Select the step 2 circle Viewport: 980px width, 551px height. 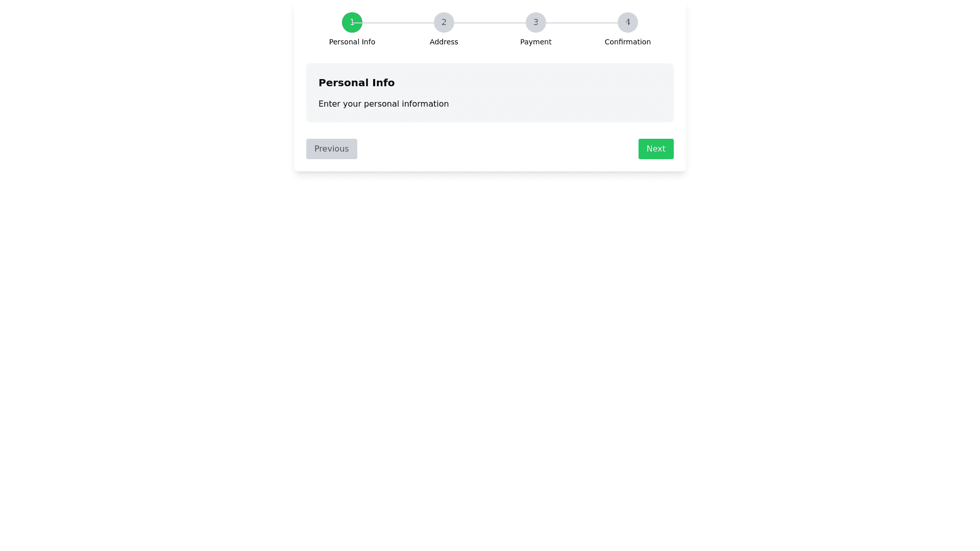(x=444, y=22)
